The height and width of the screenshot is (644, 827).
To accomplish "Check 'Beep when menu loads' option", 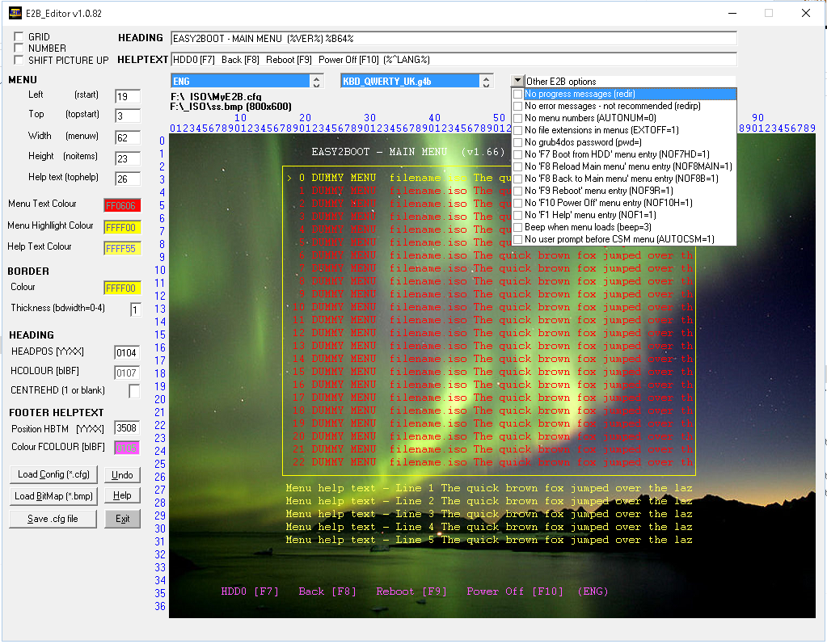I will [x=518, y=227].
